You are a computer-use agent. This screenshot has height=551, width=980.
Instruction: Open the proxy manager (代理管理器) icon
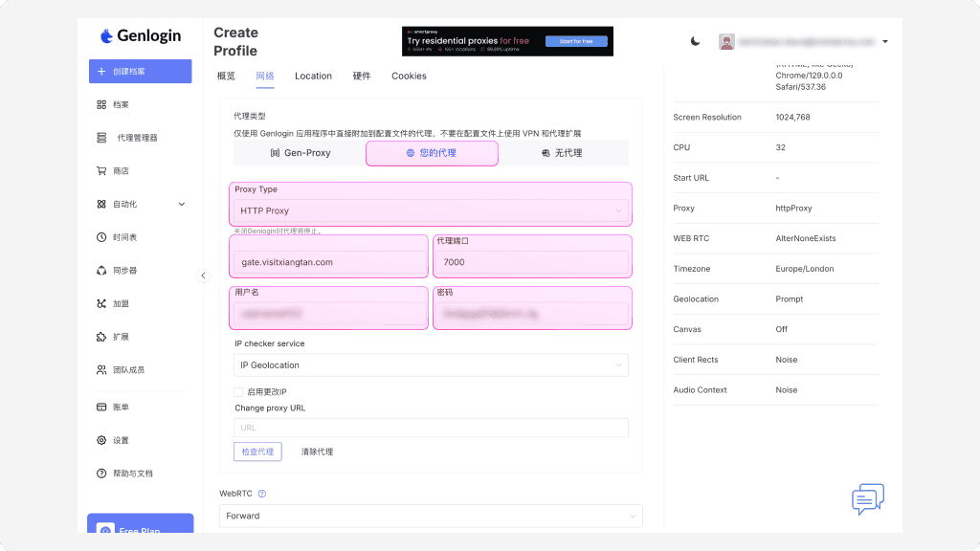coord(101,138)
